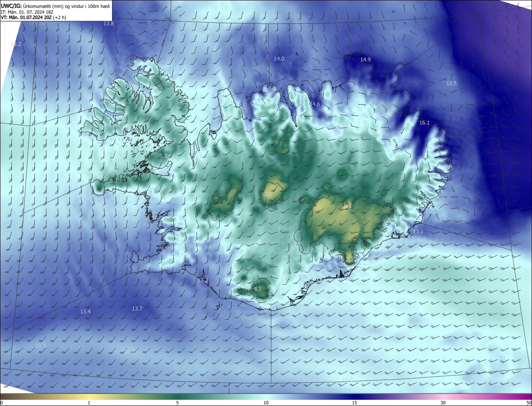The image size is (532, 406).
Task: Click the colorbar tick label 30
Action: click(x=443, y=403)
